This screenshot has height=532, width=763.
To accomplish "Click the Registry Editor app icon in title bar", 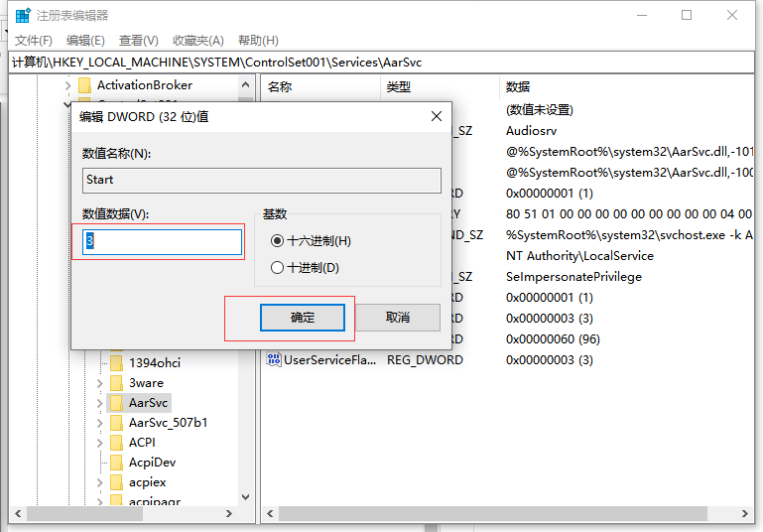I will 23,16.
